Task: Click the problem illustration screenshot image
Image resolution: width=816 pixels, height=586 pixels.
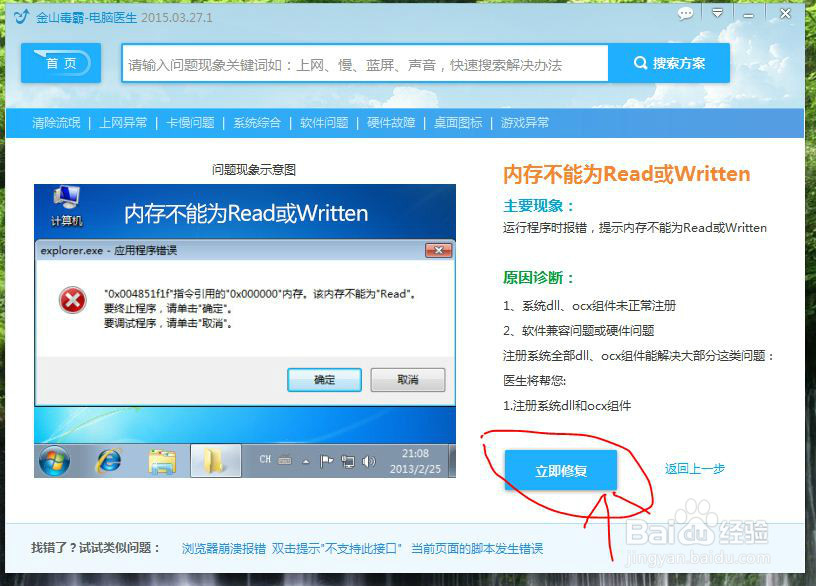Action: 245,331
